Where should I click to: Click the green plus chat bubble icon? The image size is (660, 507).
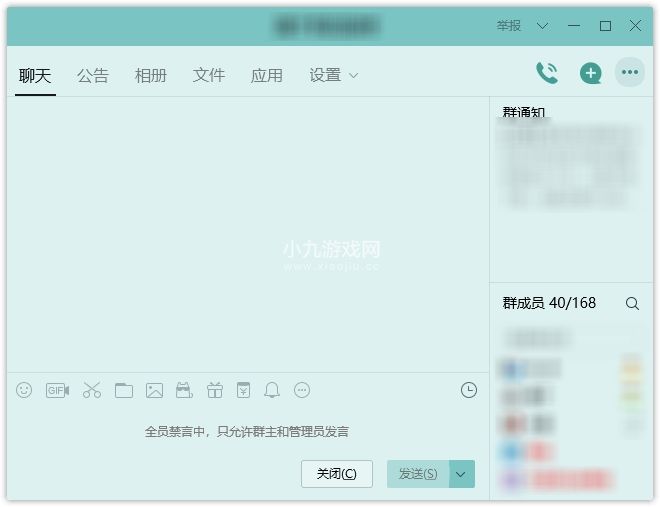[x=591, y=73]
